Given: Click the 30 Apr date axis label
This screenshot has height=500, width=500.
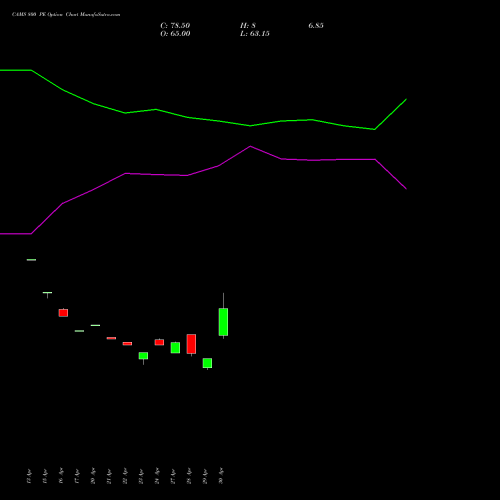Looking at the screenshot, I should click(x=221, y=476).
